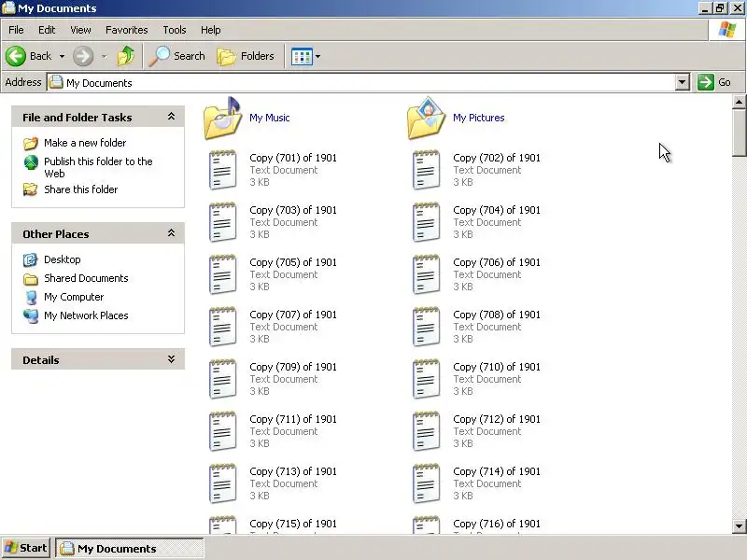Click the Make a new folder icon
Screen dimensions: 747x560
click(x=31, y=143)
